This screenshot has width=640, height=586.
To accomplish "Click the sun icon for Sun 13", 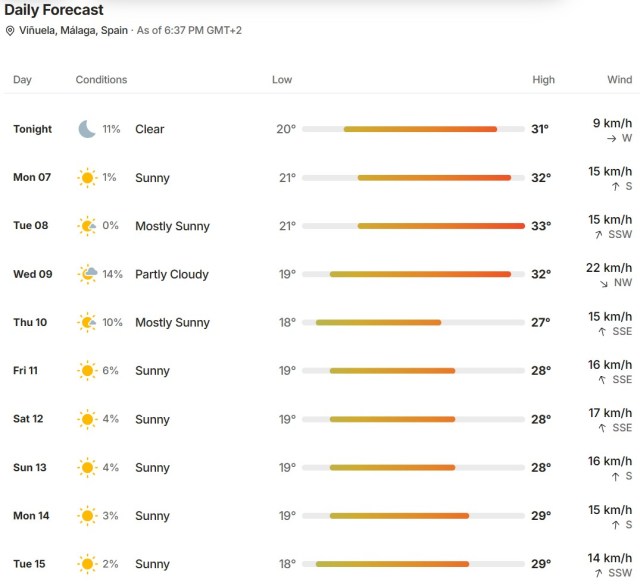I will click(x=87, y=467).
